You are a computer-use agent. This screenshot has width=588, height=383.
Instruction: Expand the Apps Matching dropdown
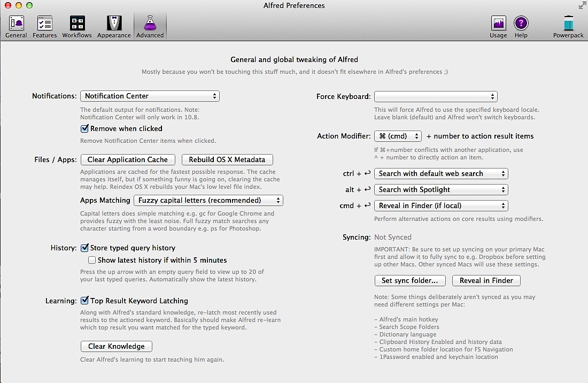208,201
